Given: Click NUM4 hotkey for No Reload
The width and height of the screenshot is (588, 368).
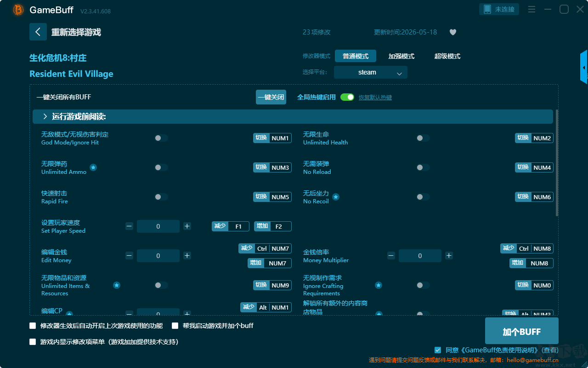Looking at the screenshot, I should click(534, 167).
